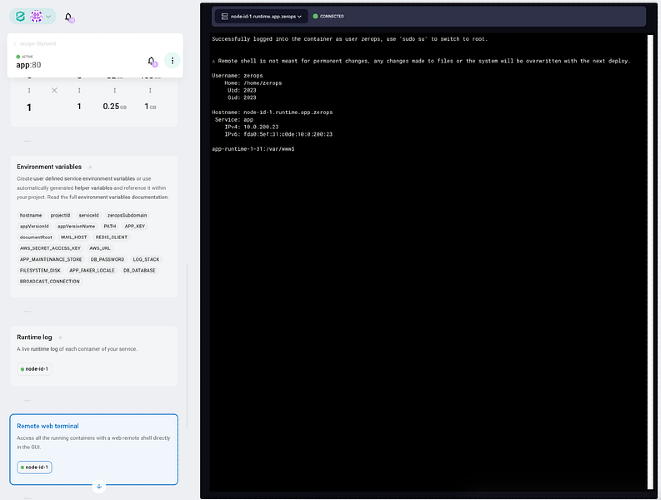Open the app service three-dot menu
This screenshot has width=661, height=500.
click(172, 61)
